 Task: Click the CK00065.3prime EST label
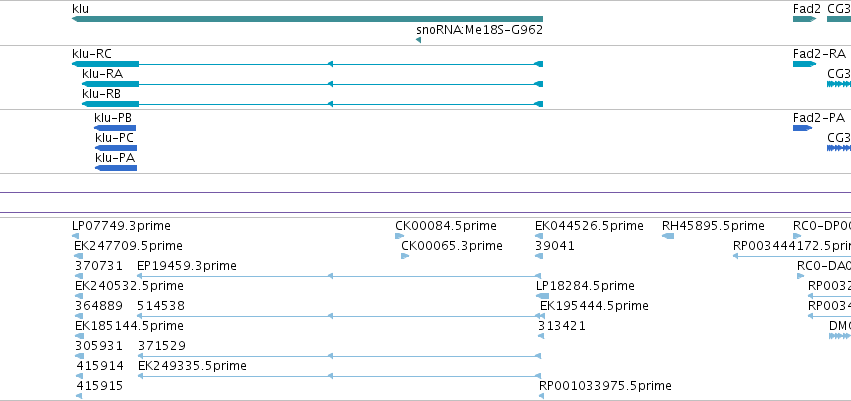coord(452,246)
